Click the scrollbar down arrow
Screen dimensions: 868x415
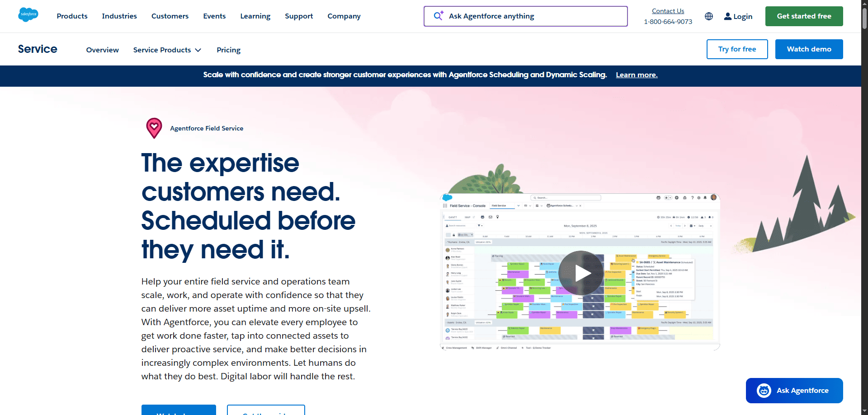pyautogui.click(x=864, y=411)
